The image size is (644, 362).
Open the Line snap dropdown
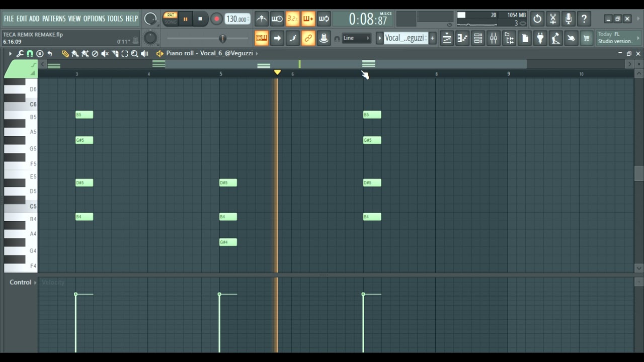click(357, 38)
